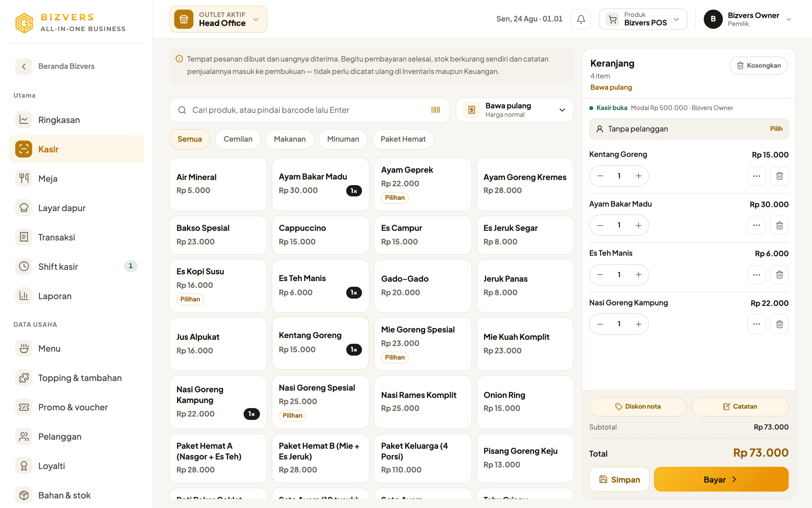This screenshot has height=508, width=812.
Task: Decrease Es Teh Manis quantity
Action: point(600,275)
